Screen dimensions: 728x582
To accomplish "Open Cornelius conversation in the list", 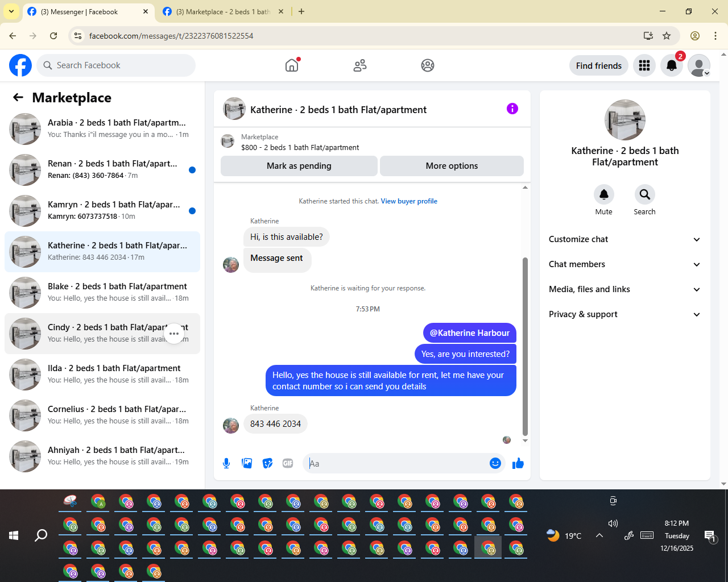I will [102, 415].
